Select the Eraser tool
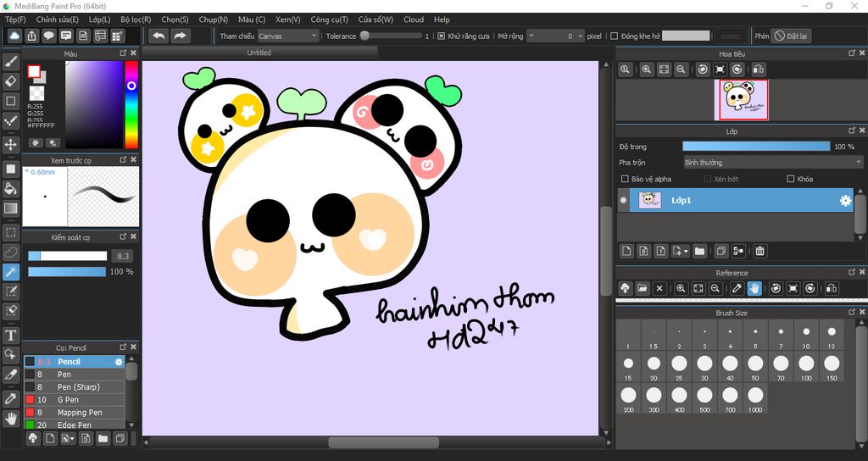The width and height of the screenshot is (868, 461). click(x=10, y=81)
